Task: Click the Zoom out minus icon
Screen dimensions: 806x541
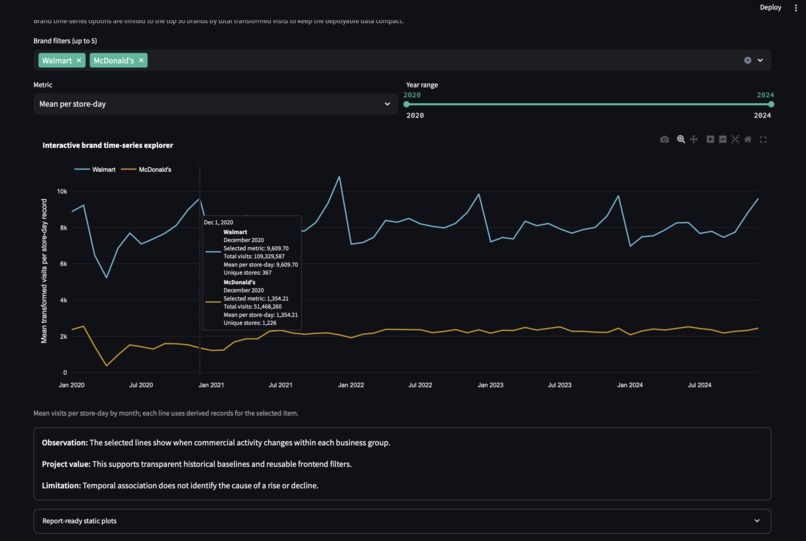Action: pyautogui.click(x=723, y=139)
